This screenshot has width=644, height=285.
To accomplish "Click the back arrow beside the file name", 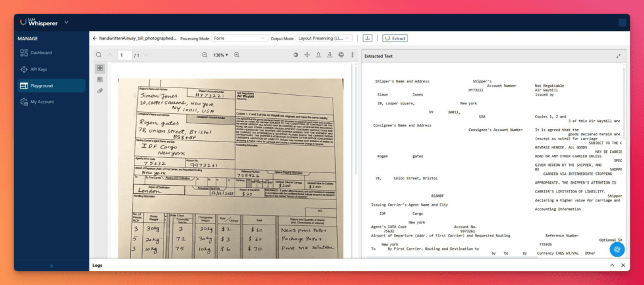I will click(x=94, y=38).
